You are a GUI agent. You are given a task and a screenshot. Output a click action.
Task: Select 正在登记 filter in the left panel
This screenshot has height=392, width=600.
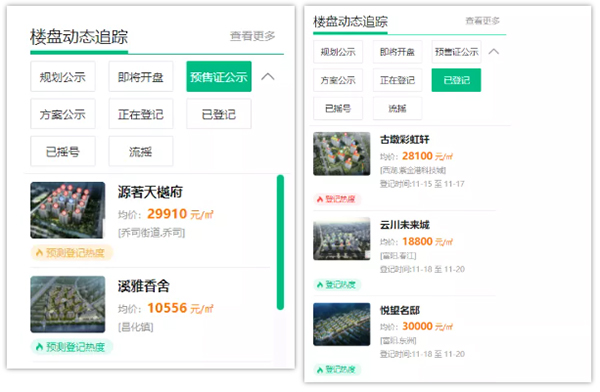141,114
